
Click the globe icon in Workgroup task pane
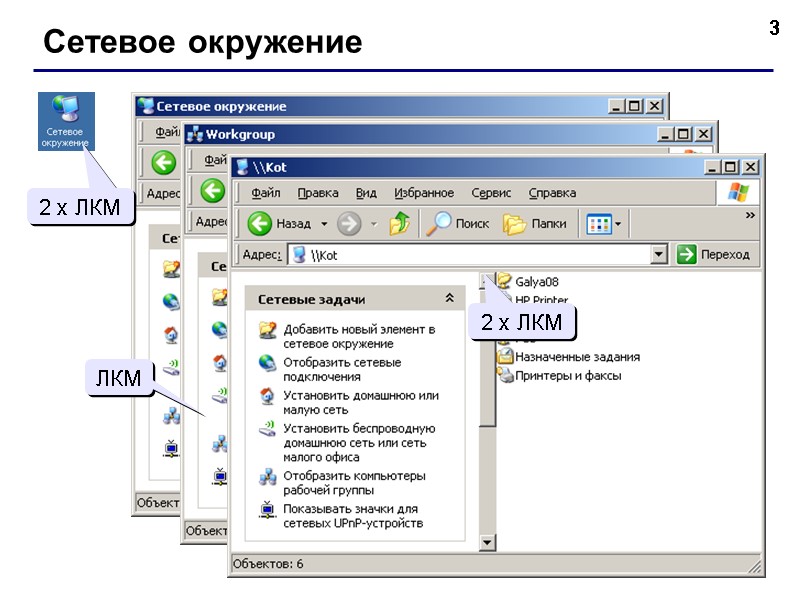[x=220, y=330]
